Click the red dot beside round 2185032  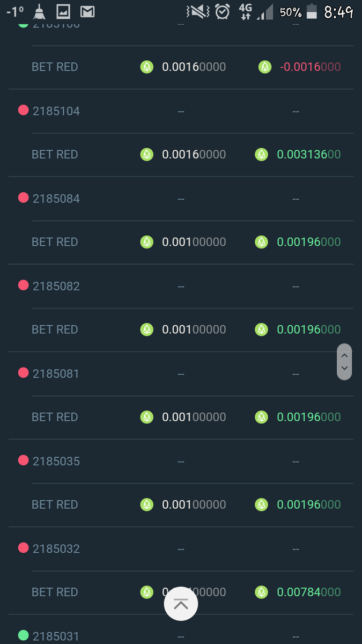(x=23, y=548)
